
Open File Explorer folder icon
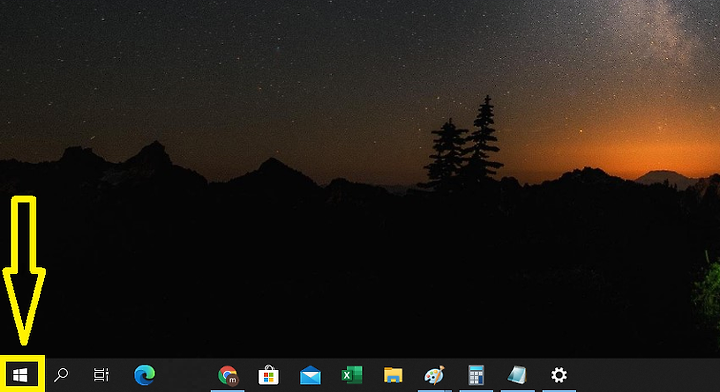[x=393, y=375]
